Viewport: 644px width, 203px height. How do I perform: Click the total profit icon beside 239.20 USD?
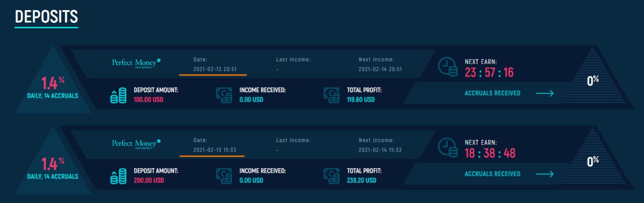pos(332,176)
